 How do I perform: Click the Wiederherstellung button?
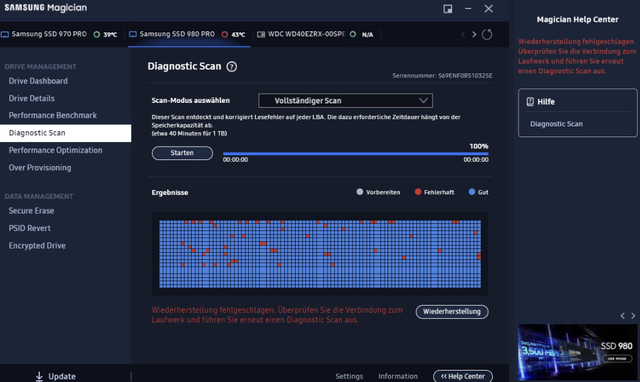452,312
